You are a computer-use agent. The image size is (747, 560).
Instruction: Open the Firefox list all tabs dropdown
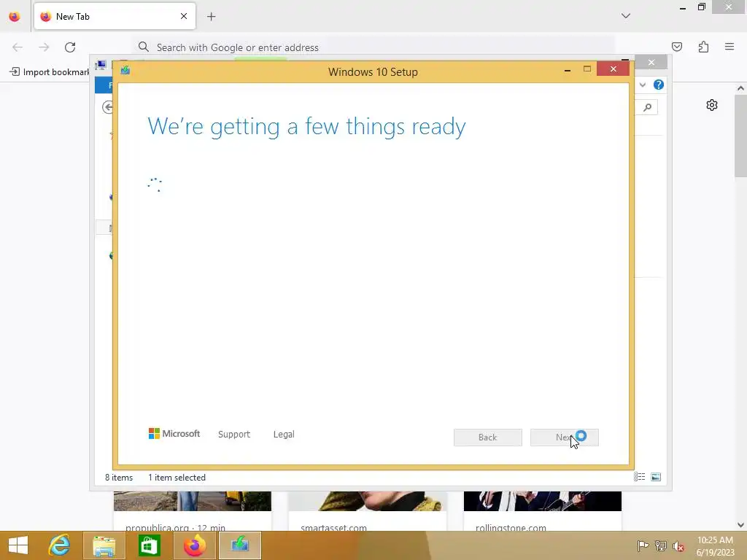coord(625,16)
